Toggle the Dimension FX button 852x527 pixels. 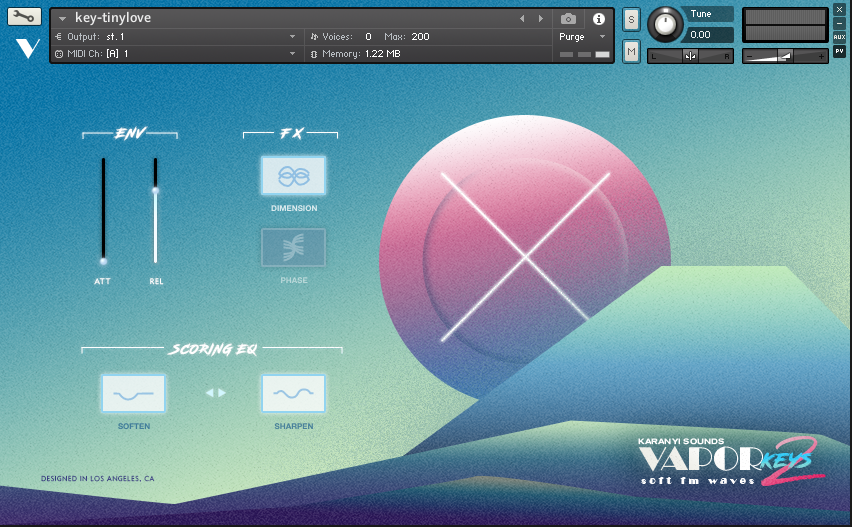(x=293, y=175)
